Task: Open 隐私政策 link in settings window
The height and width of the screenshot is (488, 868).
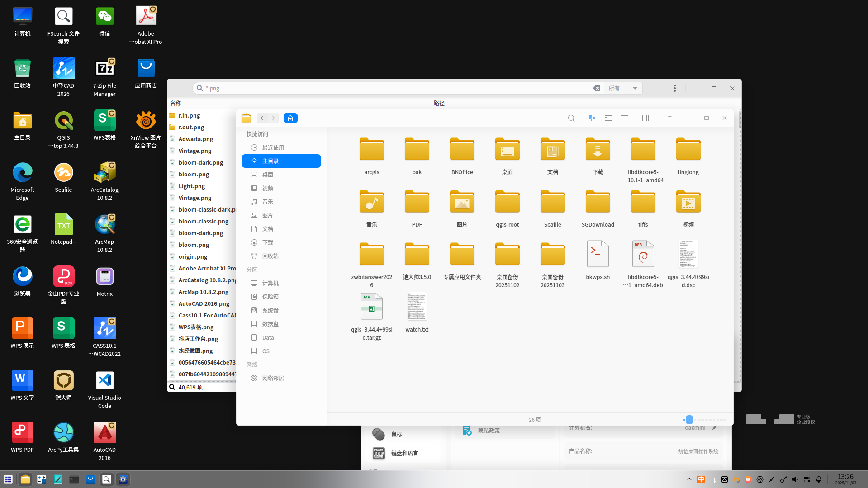Action: tap(489, 431)
